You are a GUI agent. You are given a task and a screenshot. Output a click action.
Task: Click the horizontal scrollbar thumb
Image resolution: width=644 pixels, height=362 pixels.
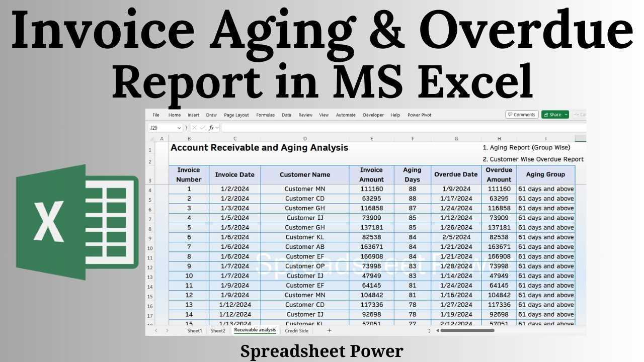[x=467, y=331]
